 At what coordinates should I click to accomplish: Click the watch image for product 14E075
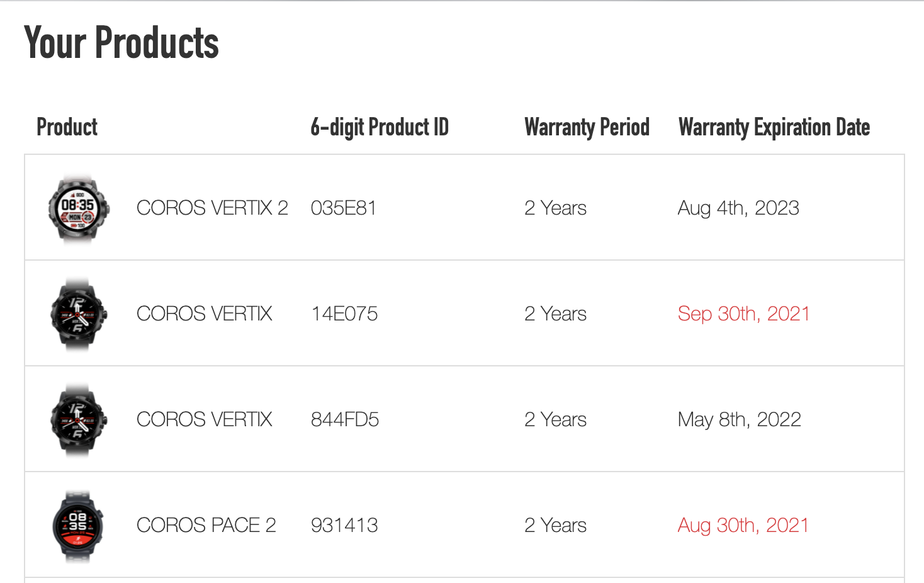point(79,314)
